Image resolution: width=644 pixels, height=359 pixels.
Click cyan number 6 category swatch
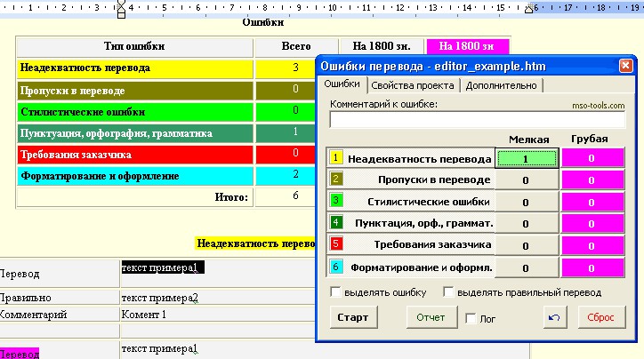coord(335,267)
